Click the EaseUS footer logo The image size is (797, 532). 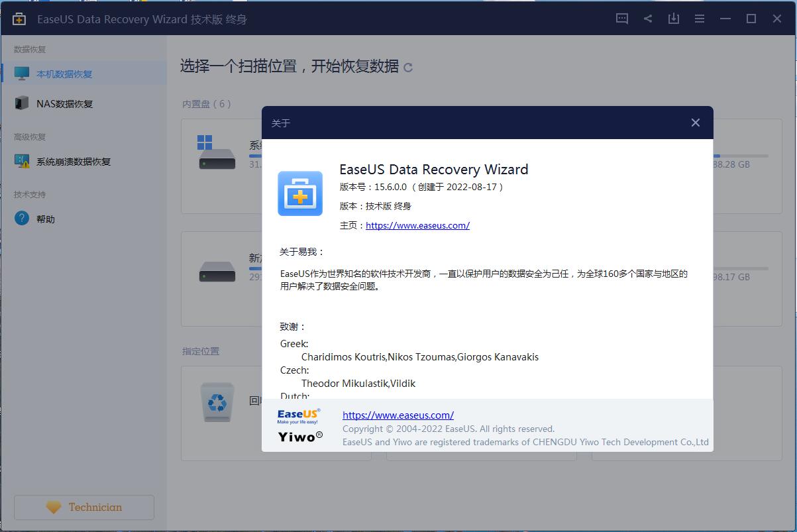299,415
